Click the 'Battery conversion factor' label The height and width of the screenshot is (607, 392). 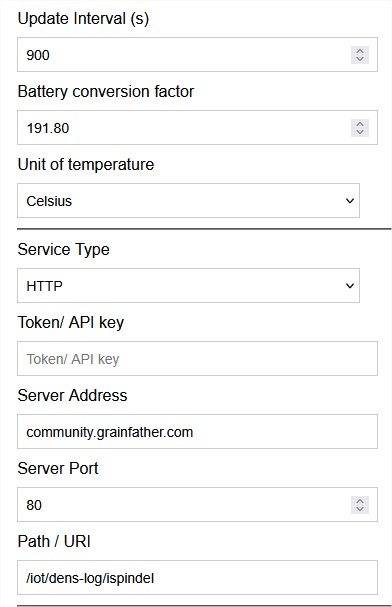106,92
